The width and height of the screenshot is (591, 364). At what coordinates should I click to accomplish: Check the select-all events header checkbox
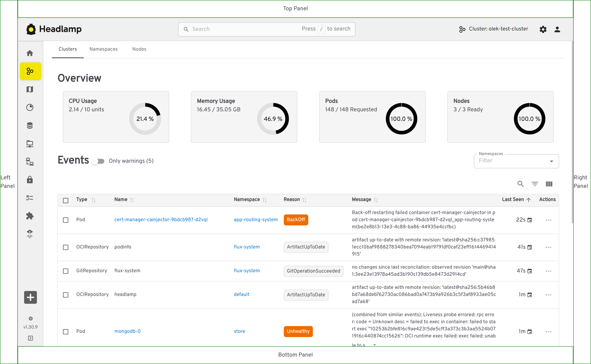pos(65,201)
